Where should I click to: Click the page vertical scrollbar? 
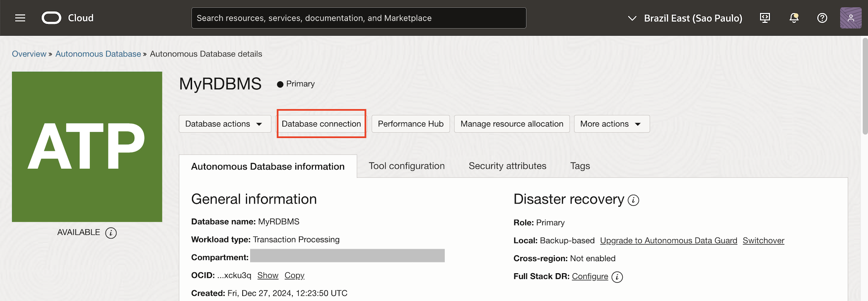pos(865,87)
